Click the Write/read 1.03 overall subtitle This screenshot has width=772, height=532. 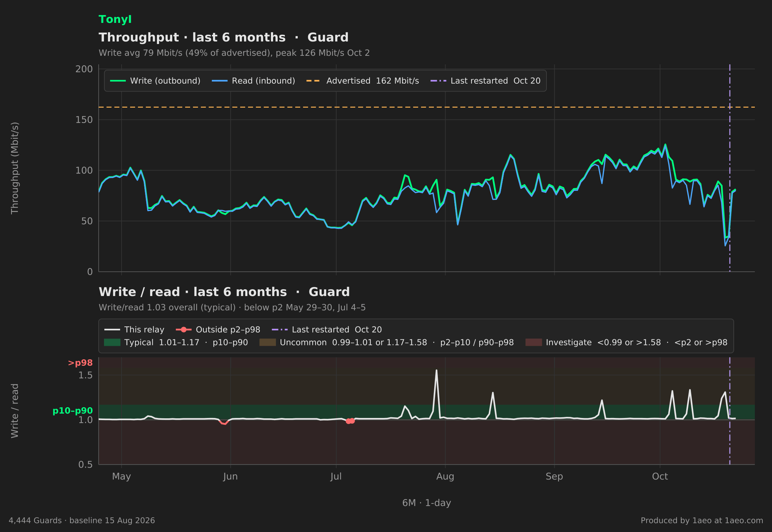pyautogui.click(x=232, y=307)
